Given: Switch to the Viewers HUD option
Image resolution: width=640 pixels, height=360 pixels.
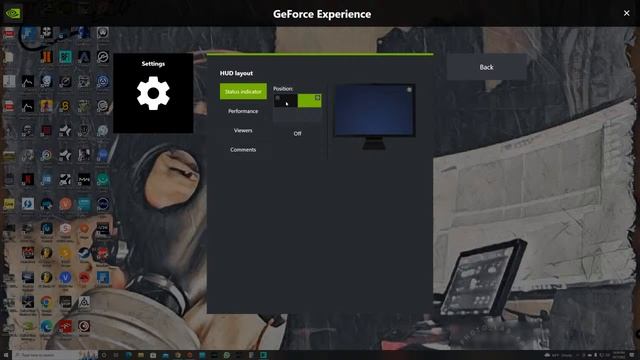Looking at the screenshot, I should pyautogui.click(x=243, y=130).
